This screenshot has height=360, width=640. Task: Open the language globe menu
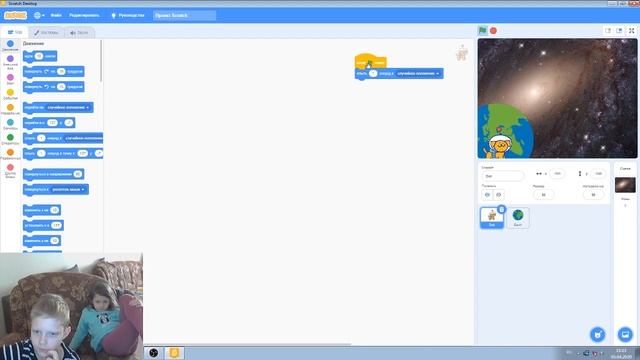click(39, 16)
